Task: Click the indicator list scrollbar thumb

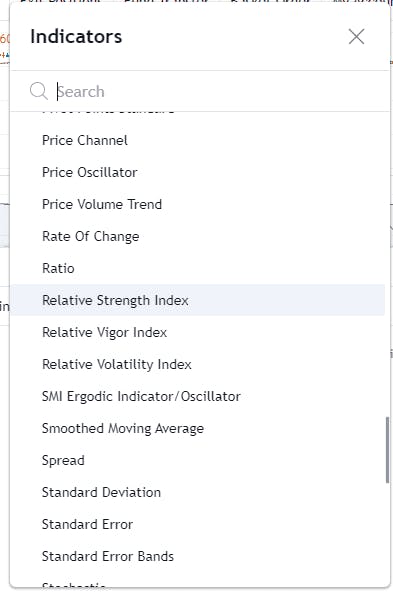Action: click(x=387, y=450)
